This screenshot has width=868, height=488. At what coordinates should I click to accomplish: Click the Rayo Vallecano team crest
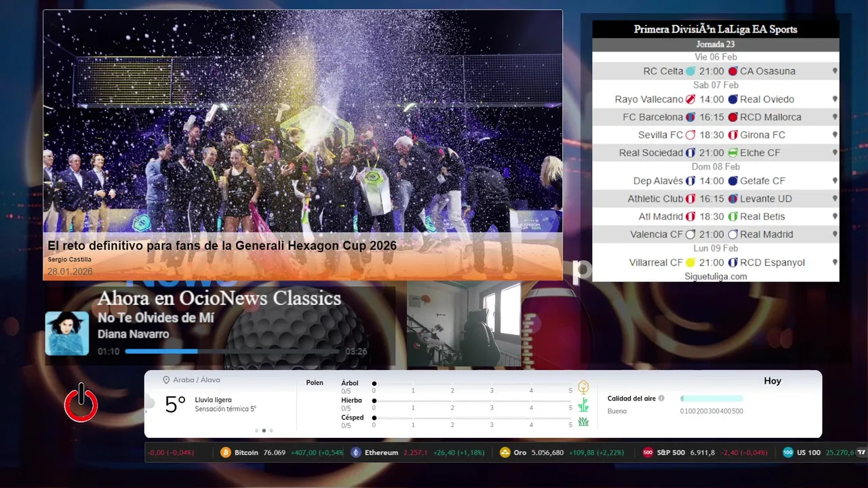click(690, 100)
